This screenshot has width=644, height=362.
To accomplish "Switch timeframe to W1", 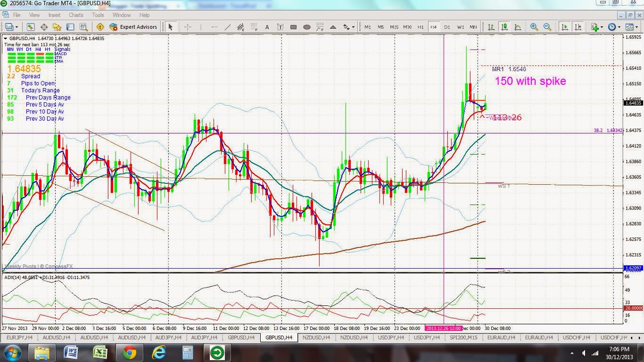I will [x=460, y=27].
